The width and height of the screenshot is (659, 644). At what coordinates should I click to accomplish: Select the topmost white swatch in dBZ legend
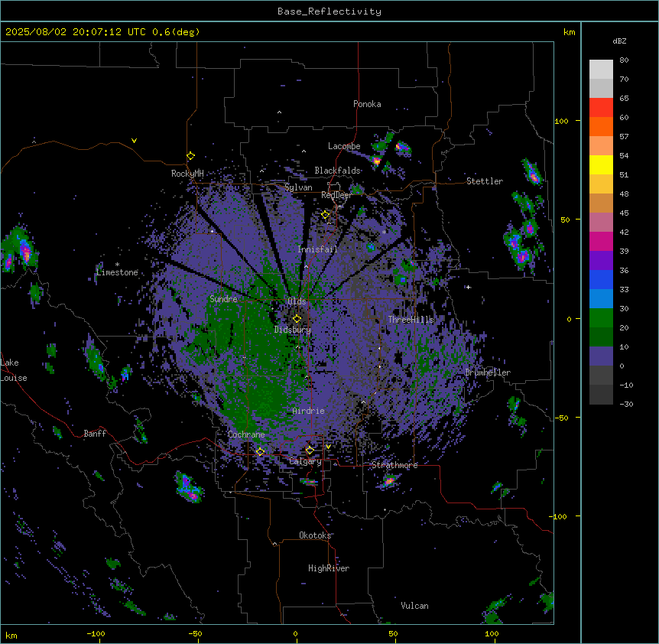pyautogui.click(x=601, y=70)
